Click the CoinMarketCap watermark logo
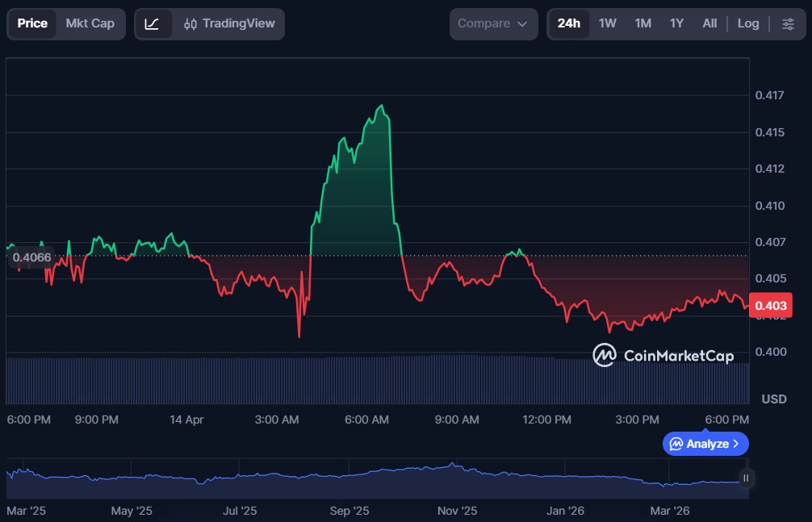 pos(605,355)
